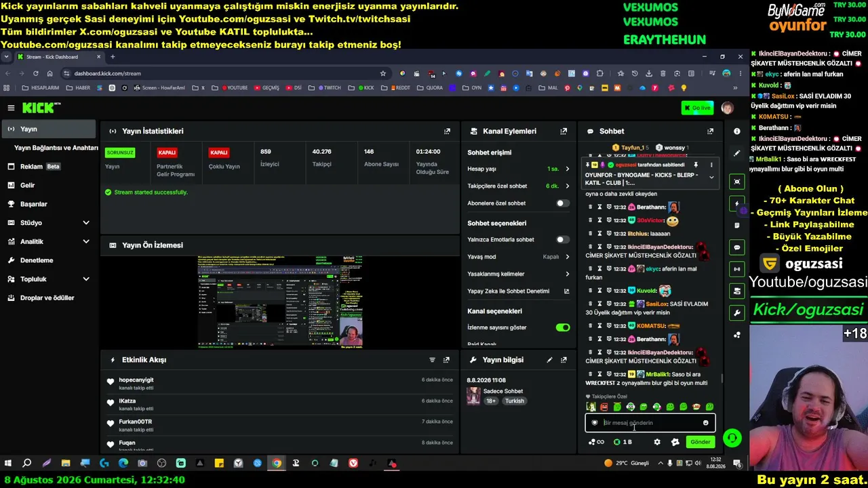Click the pencil icon in right sidebar
The image size is (868, 488).
[x=737, y=153]
